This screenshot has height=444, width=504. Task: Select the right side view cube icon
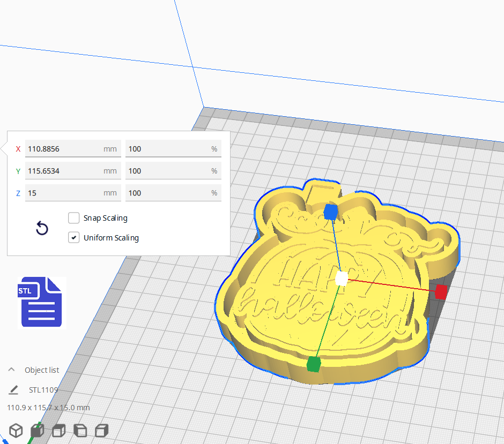(x=101, y=430)
